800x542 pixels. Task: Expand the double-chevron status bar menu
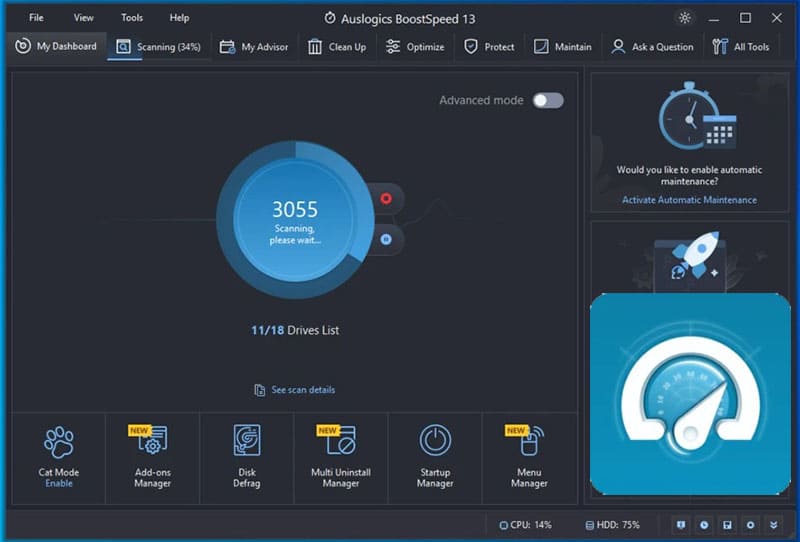(x=773, y=525)
